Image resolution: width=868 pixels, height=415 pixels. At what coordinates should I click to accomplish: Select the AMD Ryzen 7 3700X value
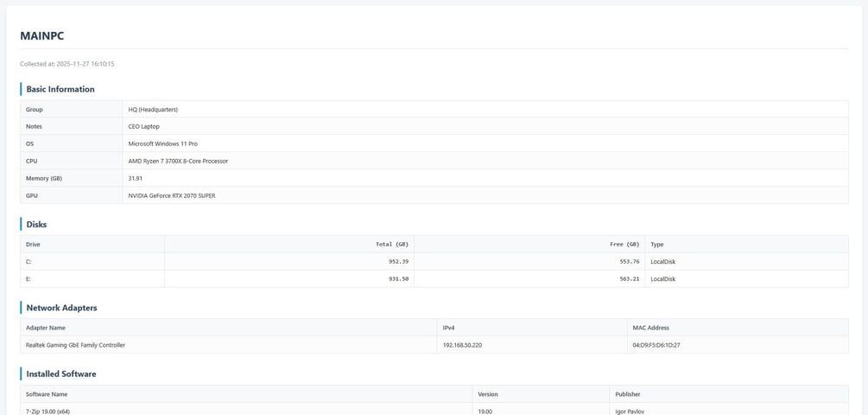178,161
